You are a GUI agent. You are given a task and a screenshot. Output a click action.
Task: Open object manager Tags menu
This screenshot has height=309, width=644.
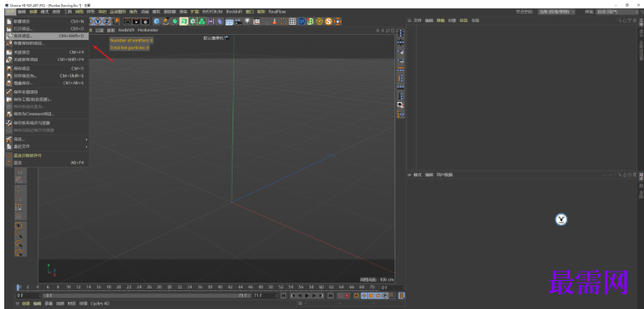[463, 20]
